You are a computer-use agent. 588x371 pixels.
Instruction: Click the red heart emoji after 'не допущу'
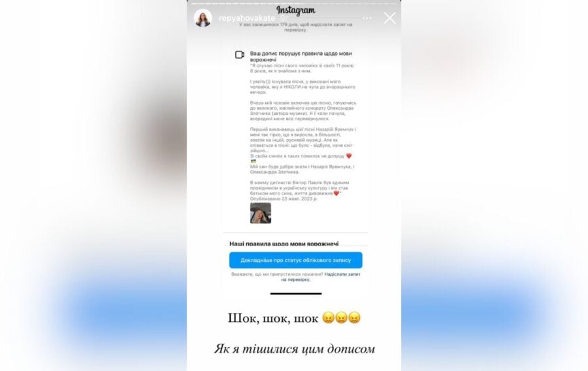pos(349,156)
